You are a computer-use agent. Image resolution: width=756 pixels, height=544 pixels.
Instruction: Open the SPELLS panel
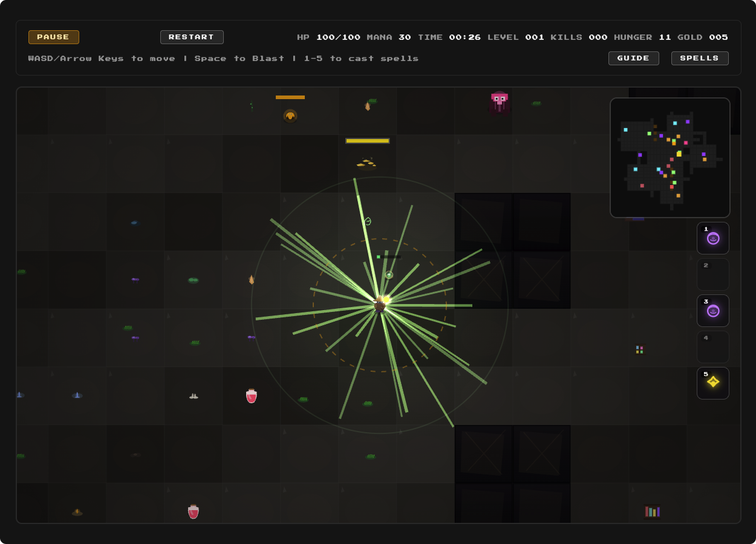coord(700,59)
